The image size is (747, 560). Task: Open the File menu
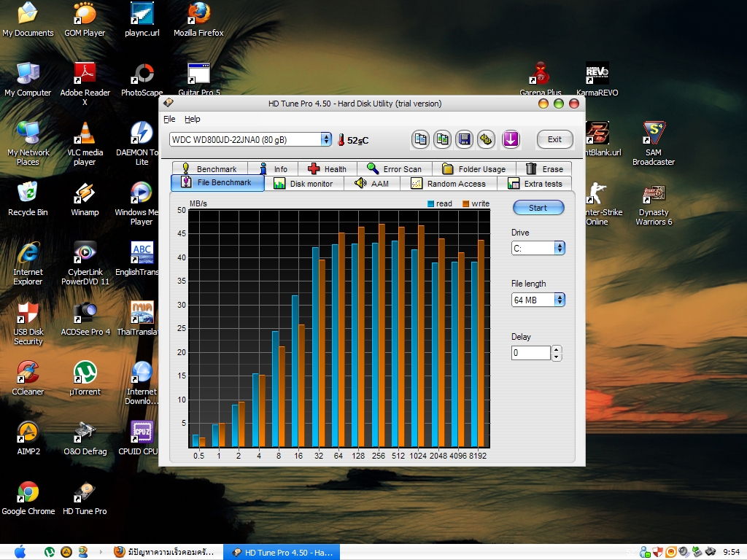click(169, 119)
